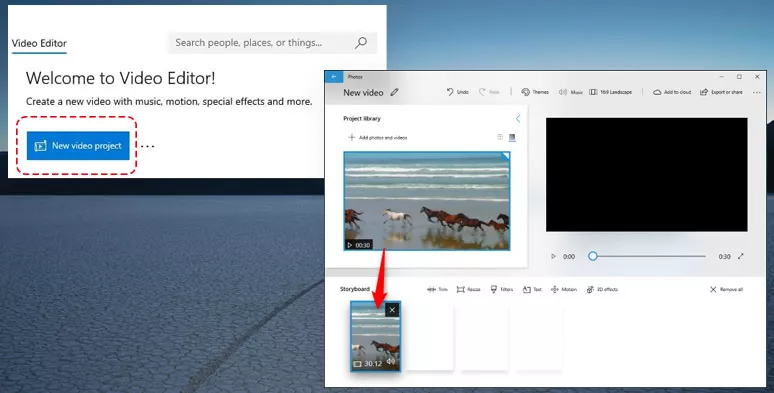Click the Storyboard heading
Viewport: 774px width, 393px height.
[x=355, y=289]
